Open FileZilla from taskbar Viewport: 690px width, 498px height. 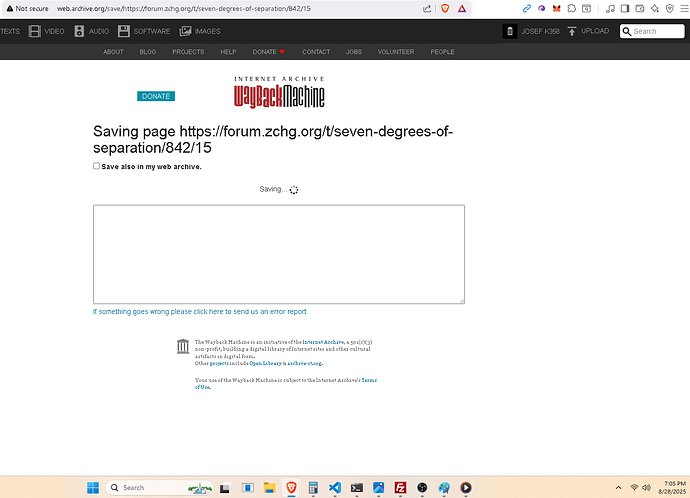(400, 487)
